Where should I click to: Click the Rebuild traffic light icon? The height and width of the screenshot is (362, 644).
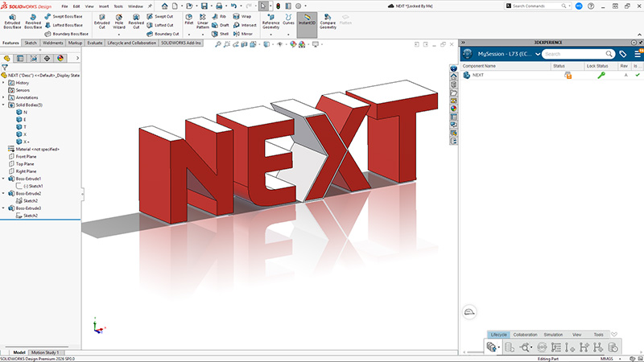point(278,6)
